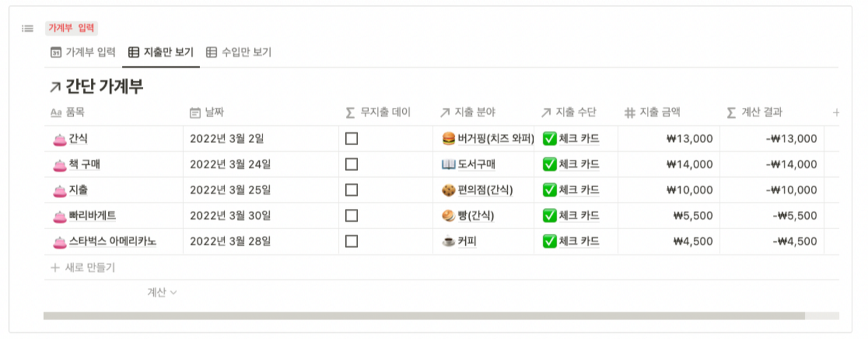Click the burger icon in 버거핑(치즈 와퍼)
The image size is (868, 339).
[x=448, y=139]
